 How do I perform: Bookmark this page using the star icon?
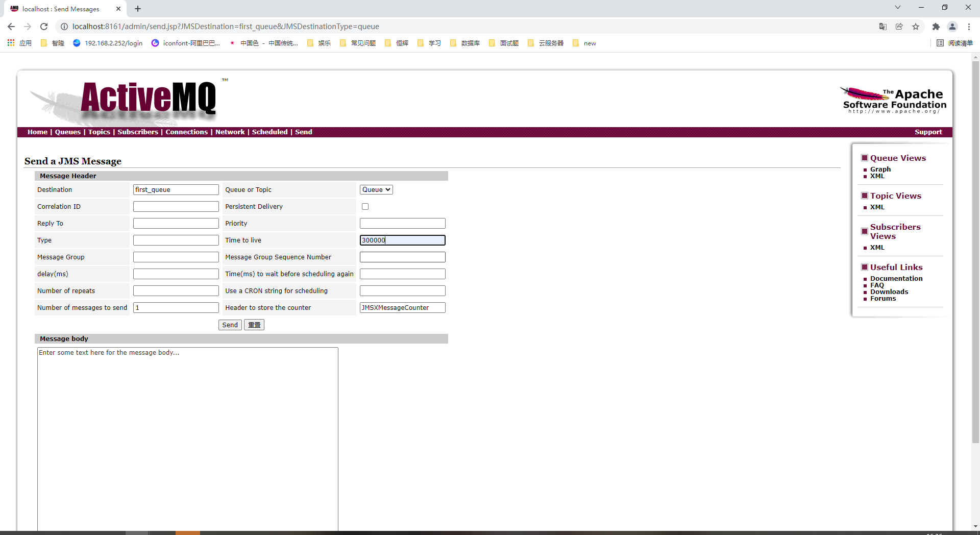click(916, 27)
